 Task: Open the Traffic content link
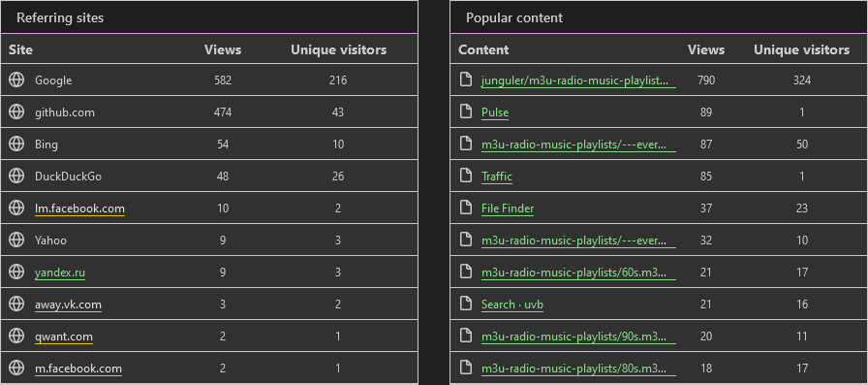[x=497, y=176]
